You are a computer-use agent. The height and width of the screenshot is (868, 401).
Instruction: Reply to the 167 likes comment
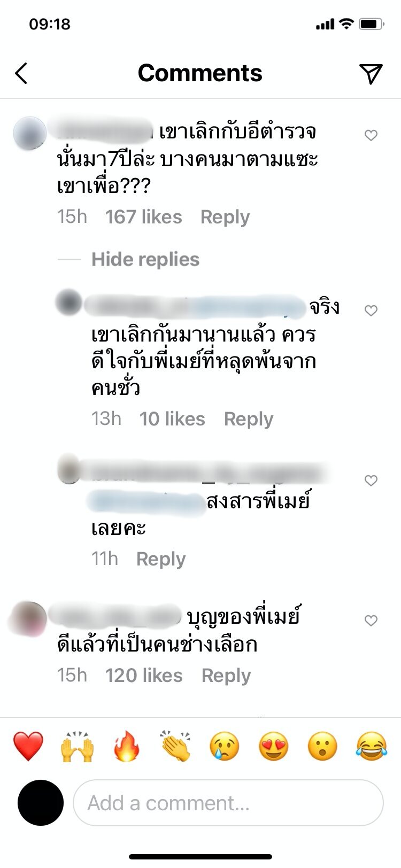tap(225, 217)
